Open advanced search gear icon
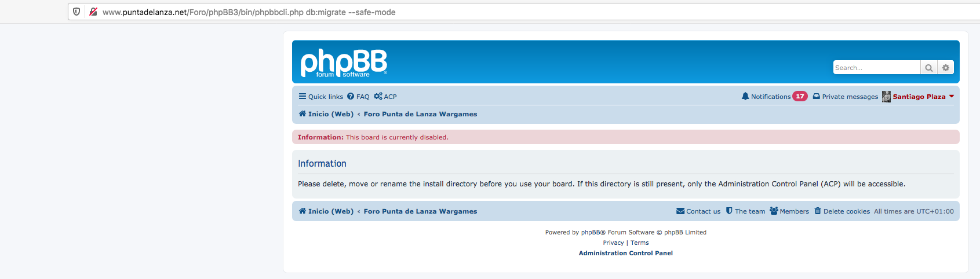The width and height of the screenshot is (980, 279). 946,68
